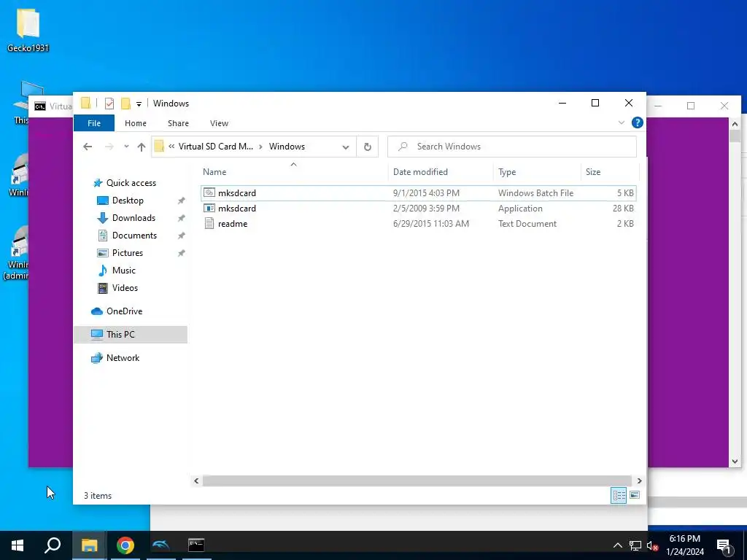Image resolution: width=747 pixels, height=560 pixels.
Task: Open clock showing 6:16 PM
Action: [684, 545]
